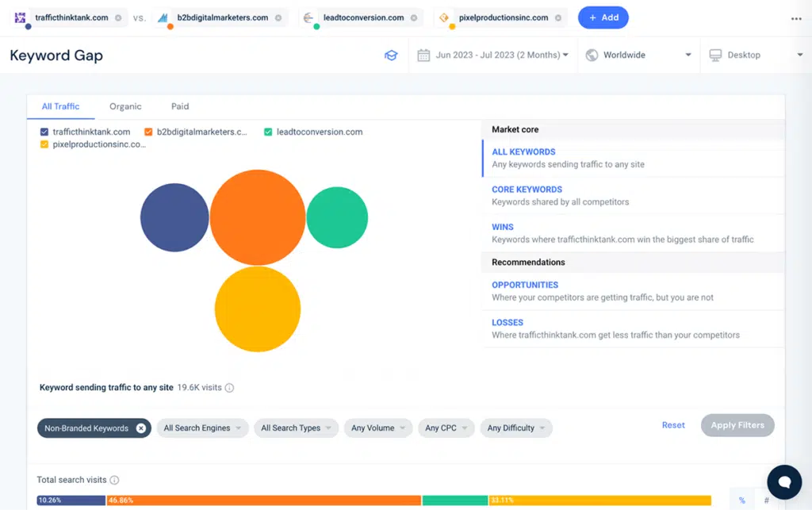Toggle off the pixelproductionsinc.com checkbox
The width and height of the screenshot is (812, 510).
[x=45, y=145]
